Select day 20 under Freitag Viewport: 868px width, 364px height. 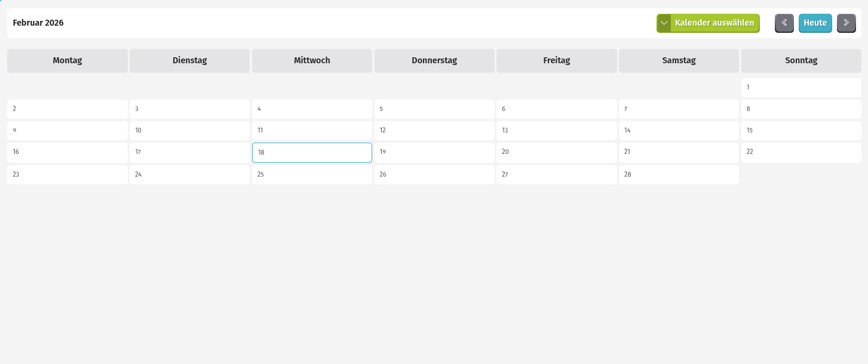click(x=556, y=152)
